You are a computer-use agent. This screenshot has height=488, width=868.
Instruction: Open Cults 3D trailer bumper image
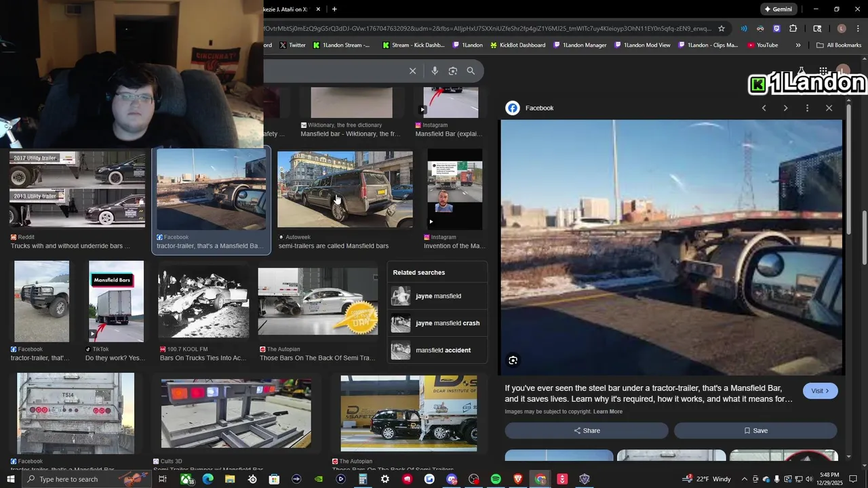(x=236, y=412)
